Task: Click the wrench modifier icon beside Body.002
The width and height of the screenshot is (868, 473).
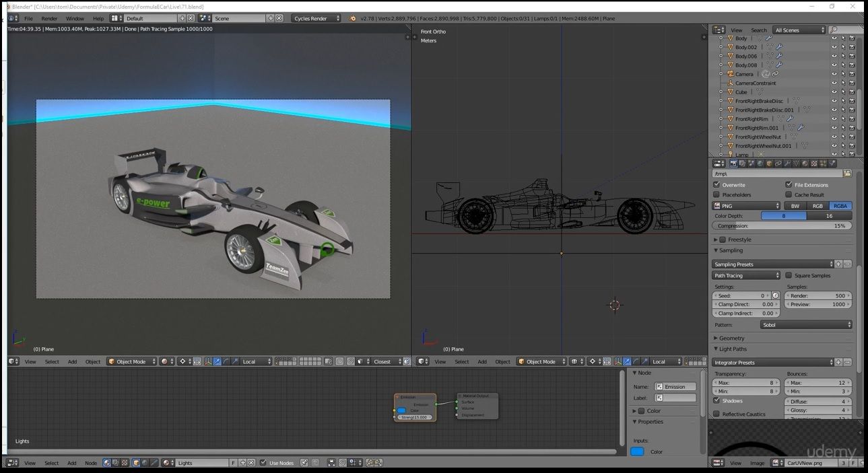Action: (x=779, y=47)
